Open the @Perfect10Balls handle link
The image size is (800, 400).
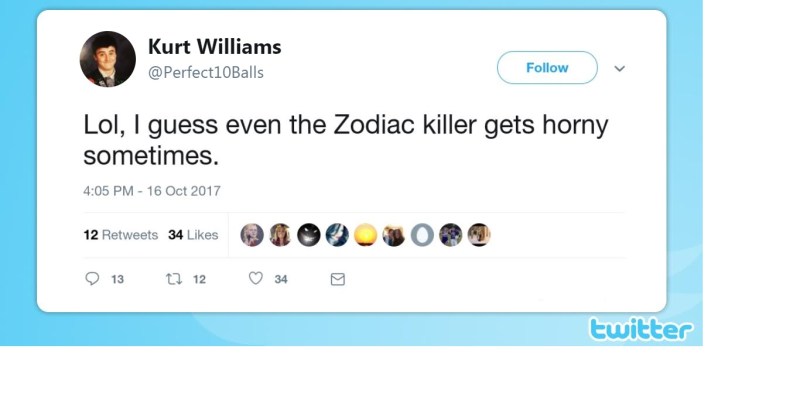pos(206,72)
